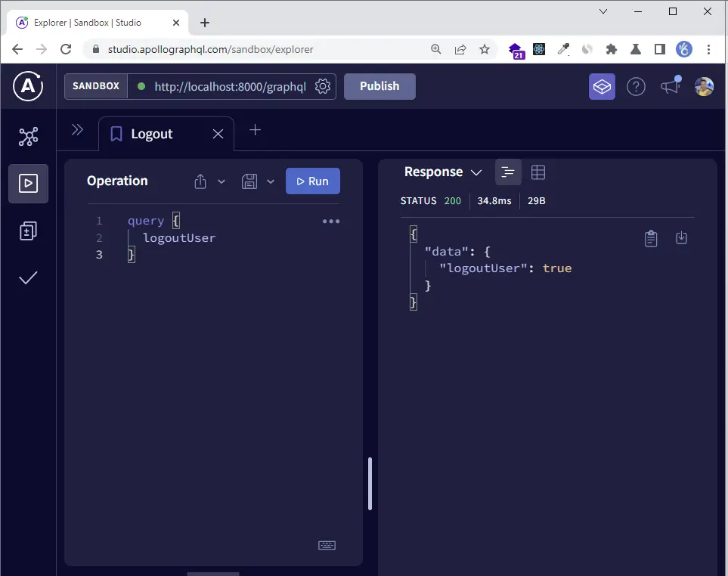Toggle the green connection status indicator
This screenshot has height=576, width=728.
[x=143, y=86]
